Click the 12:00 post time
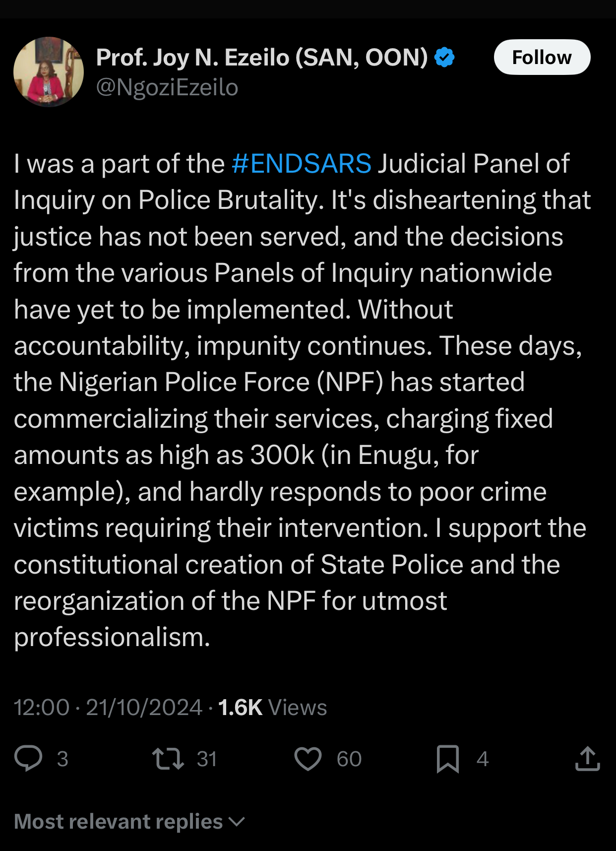616x851 pixels. (42, 707)
